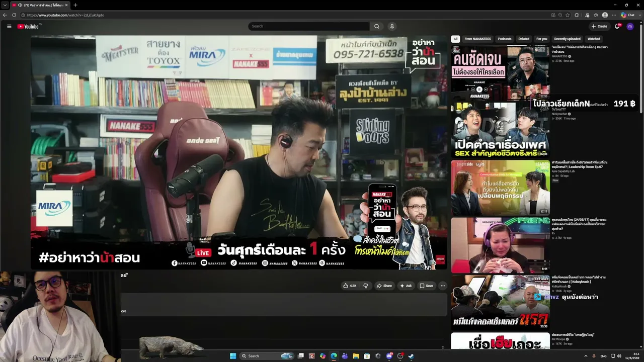Like the video with thumbs up

pos(350,286)
